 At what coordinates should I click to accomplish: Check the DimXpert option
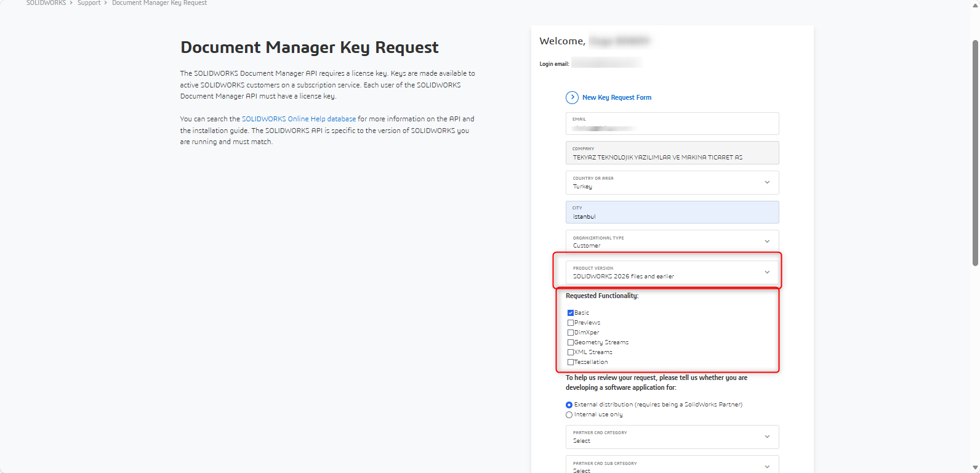571,333
